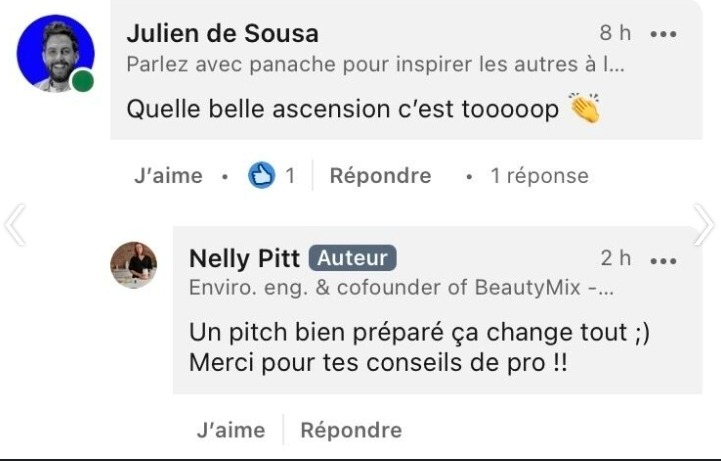Go to the next item with the right arrow

[704, 225]
